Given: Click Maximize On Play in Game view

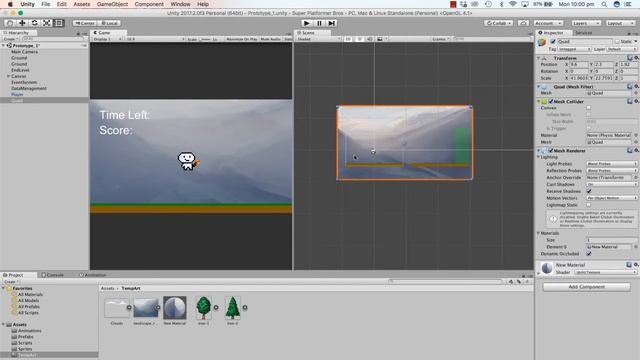Looking at the screenshot, I should coord(242,39).
